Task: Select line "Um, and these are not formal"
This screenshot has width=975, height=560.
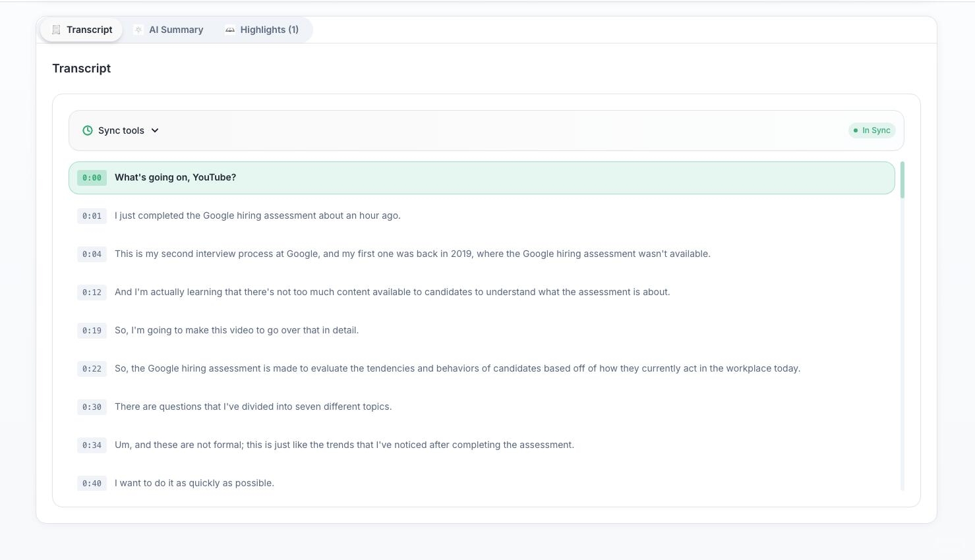Action: click(x=482, y=445)
